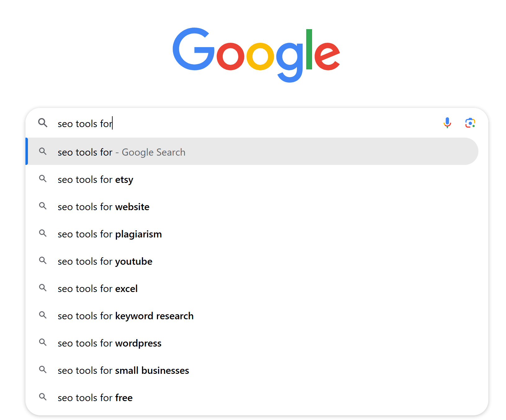Viewport: 506px width, 420px height.
Task: Click the search icon beside the wordpress suggestion
Action: tap(43, 343)
